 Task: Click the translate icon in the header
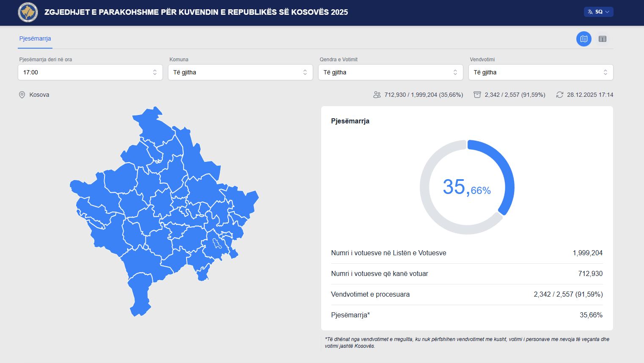click(x=590, y=12)
